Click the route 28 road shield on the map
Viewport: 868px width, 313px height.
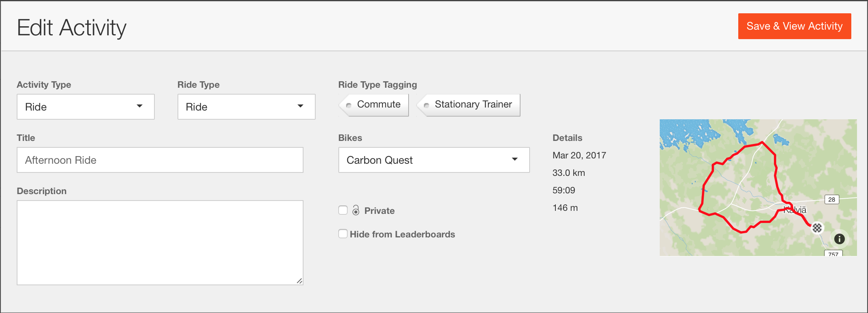pyautogui.click(x=832, y=199)
